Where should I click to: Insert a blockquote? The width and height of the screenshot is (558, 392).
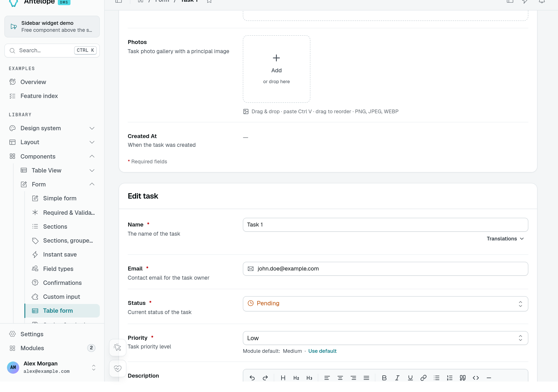coord(463,378)
